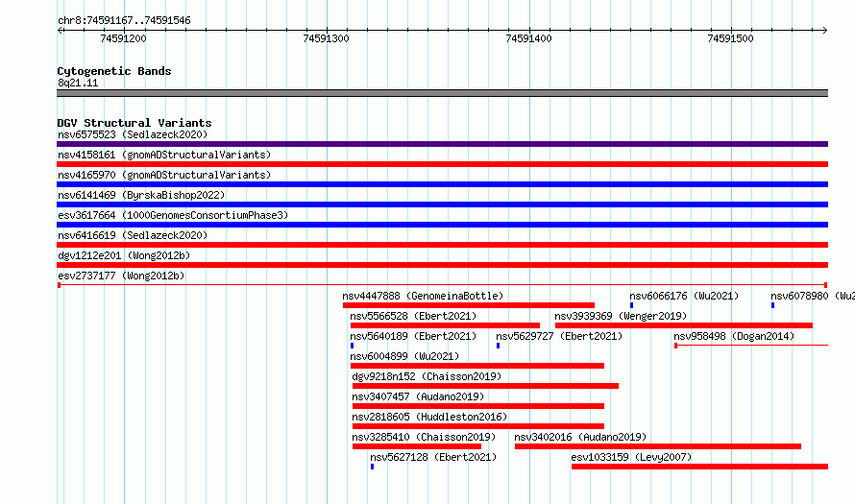Viewport: 855px width, 504px height.
Task: Click the small blue marker under nsv6078980
Action: point(772,305)
